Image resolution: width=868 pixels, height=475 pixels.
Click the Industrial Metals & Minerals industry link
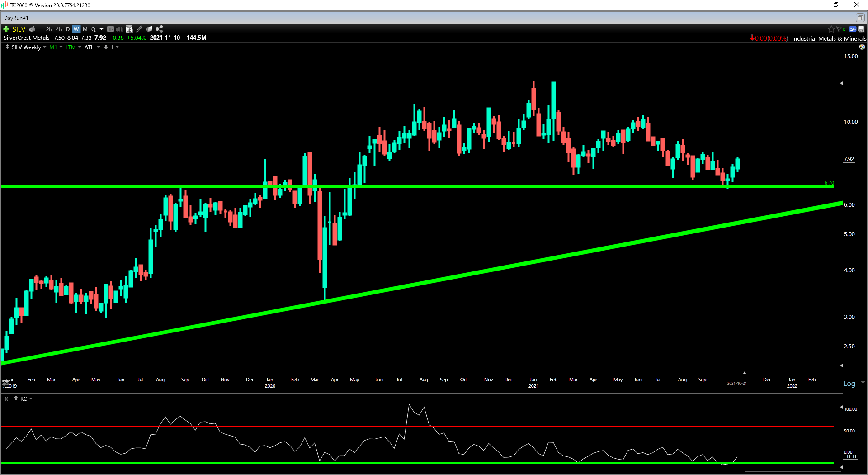(x=829, y=38)
